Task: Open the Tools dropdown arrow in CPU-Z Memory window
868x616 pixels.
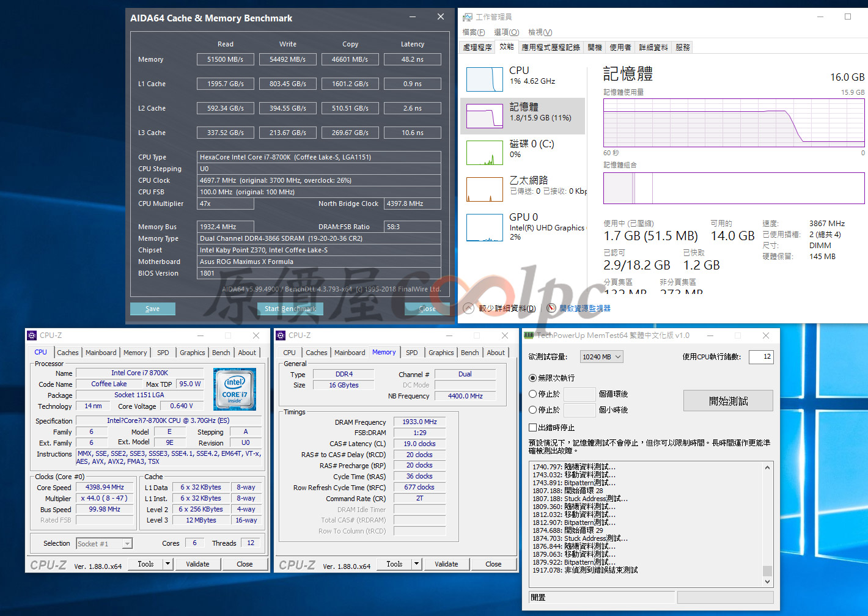Action: pyautogui.click(x=417, y=564)
